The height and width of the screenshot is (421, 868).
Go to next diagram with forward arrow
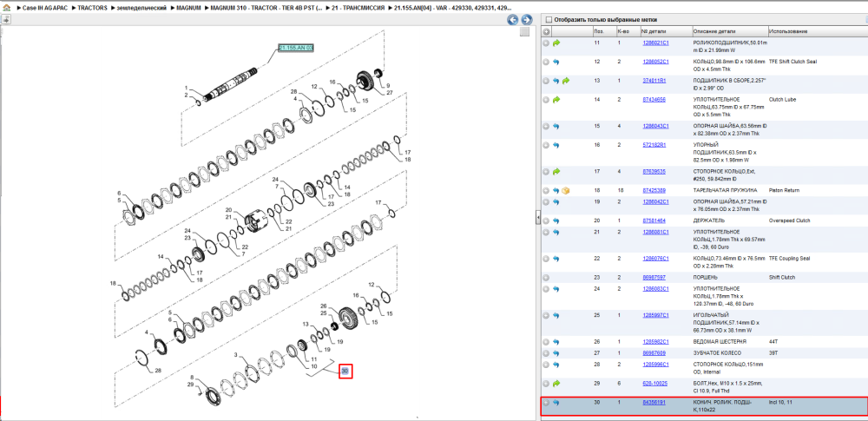pos(527,20)
